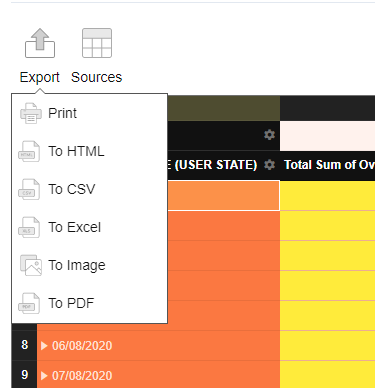Viewport: 375px width, 388px height.
Task: Click the picture icon for image export
Action: (x=31, y=265)
